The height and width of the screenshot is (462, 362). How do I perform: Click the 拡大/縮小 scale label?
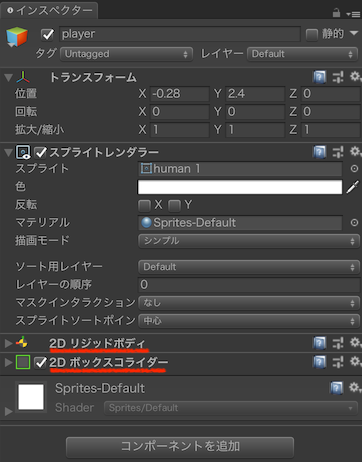40,130
